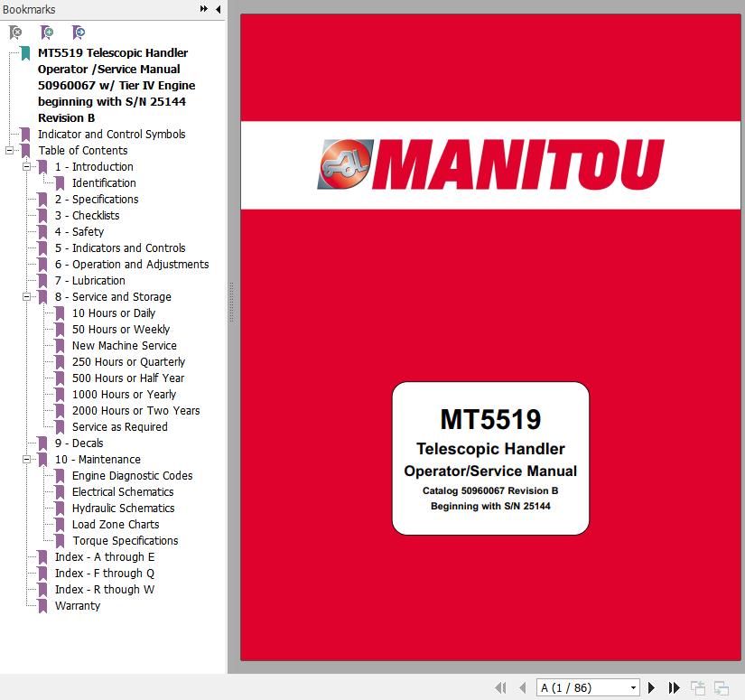Open the 2000 Hours or Two Years bookmark
745x700 pixels.
[x=135, y=410]
